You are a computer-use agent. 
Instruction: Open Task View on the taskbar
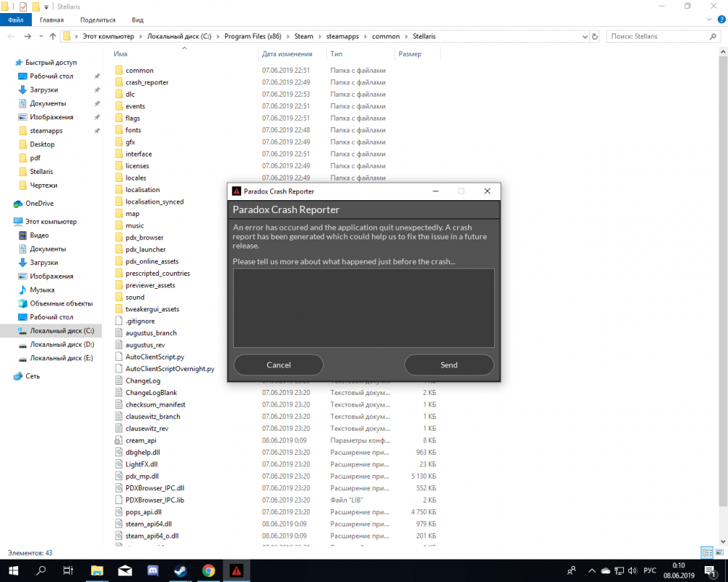coord(68,570)
